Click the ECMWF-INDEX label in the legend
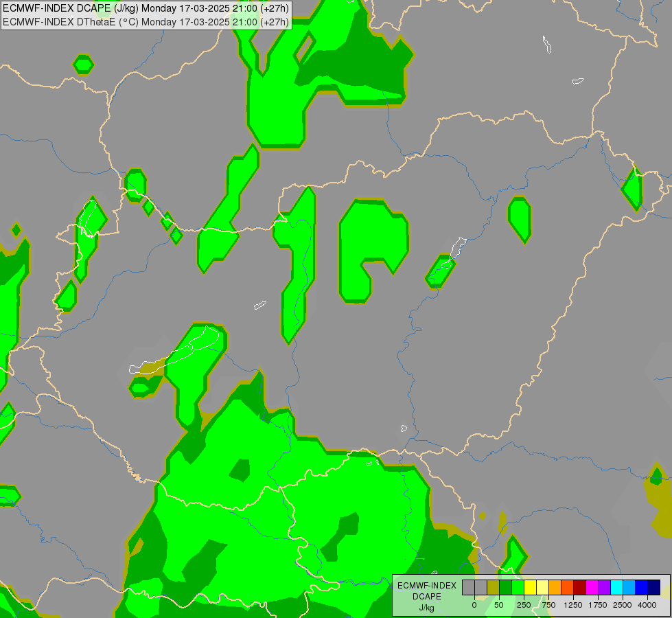 (427, 586)
